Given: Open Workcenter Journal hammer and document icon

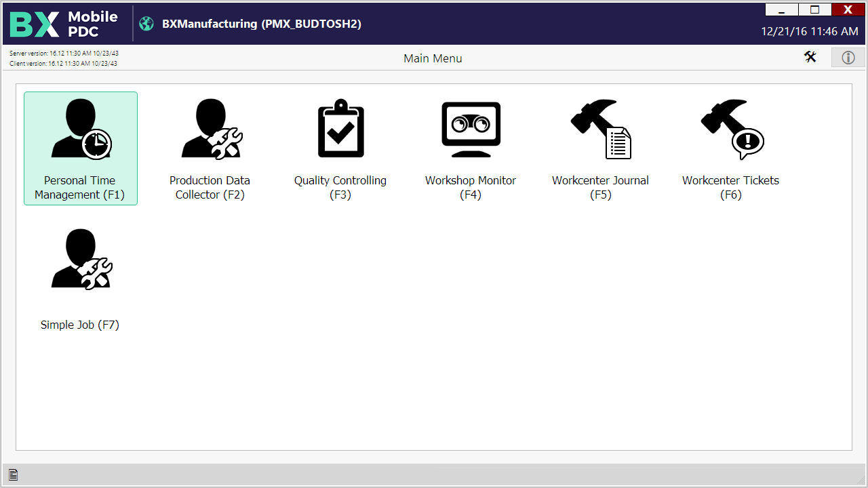Looking at the screenshot, I should point(601,129).
